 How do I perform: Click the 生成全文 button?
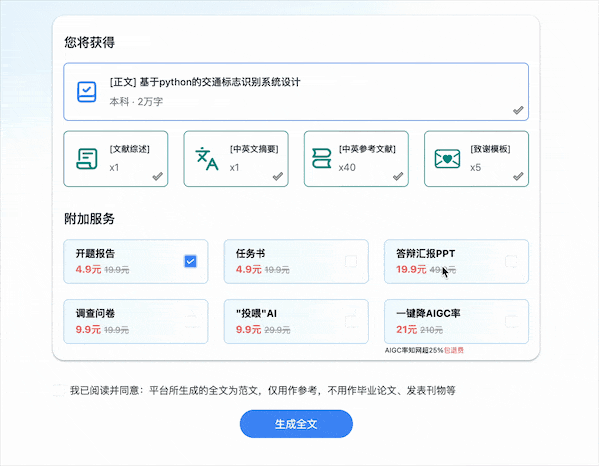[x=296, y=424]
